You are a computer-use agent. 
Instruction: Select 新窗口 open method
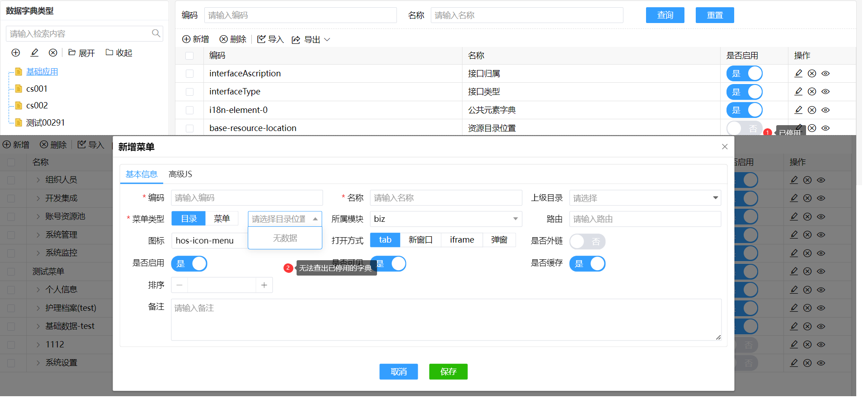click(x=420, y=240)
